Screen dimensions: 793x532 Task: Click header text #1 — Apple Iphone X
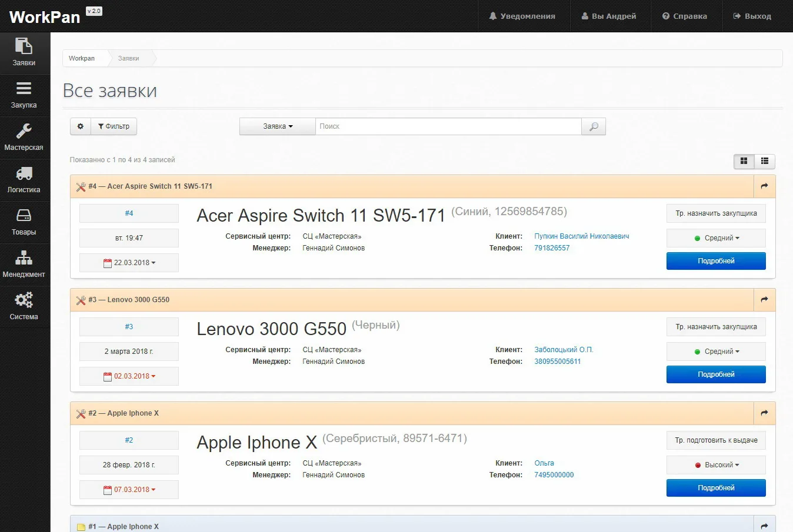pos(124,527)
